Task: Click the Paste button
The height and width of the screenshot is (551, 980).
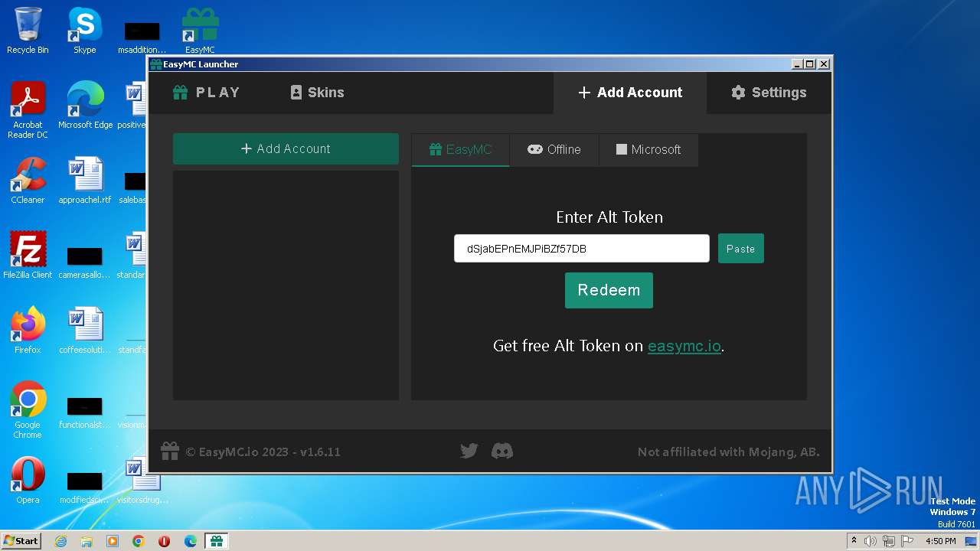Action: click(740, 249)
